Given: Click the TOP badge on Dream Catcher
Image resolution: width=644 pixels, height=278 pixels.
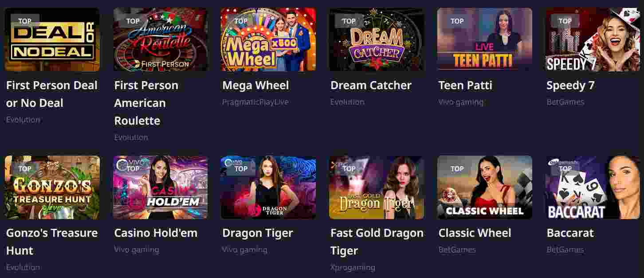Looking at the screenshot, I should coord(349,21).
